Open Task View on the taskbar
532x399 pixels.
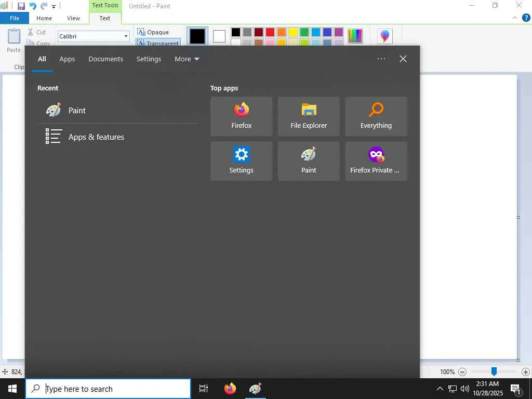tap(203, 389)
